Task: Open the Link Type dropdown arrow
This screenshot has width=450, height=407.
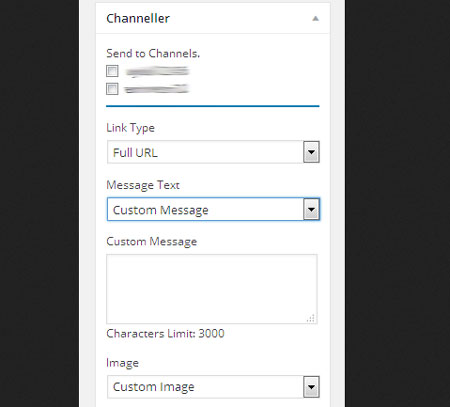Action: 311,152
